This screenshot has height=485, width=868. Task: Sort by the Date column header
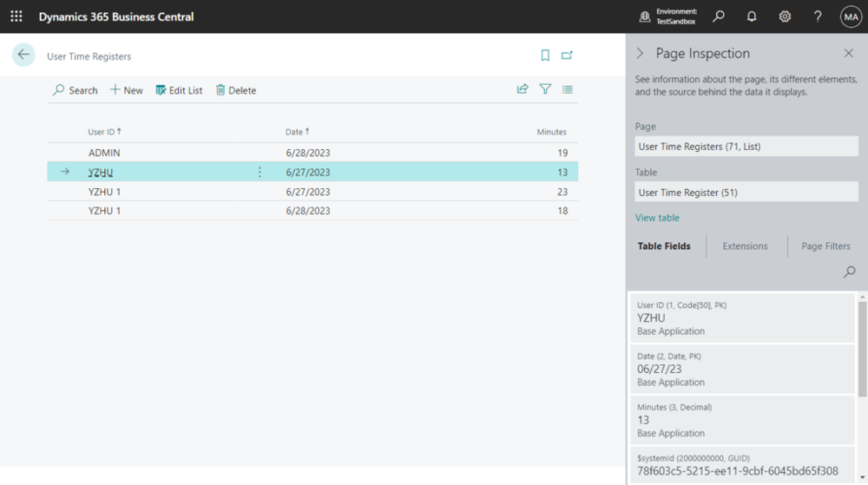297,132
